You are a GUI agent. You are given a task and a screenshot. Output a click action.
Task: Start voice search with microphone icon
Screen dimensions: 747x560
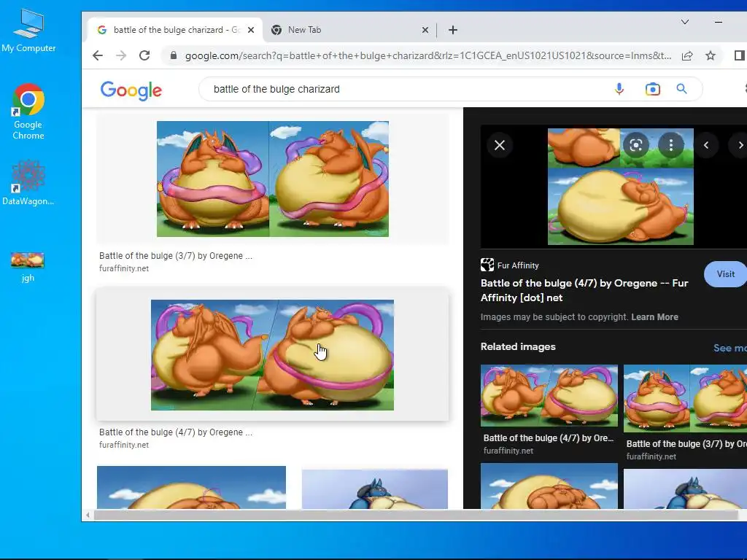click(619, 89)
